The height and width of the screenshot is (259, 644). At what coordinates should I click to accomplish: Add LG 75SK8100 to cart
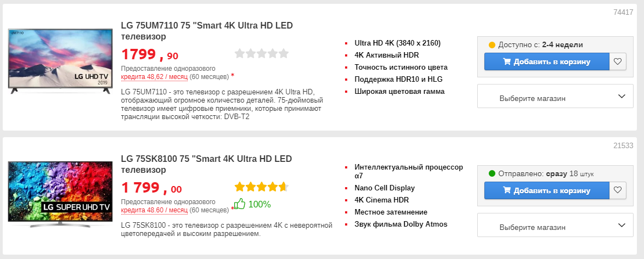(546, 190)
